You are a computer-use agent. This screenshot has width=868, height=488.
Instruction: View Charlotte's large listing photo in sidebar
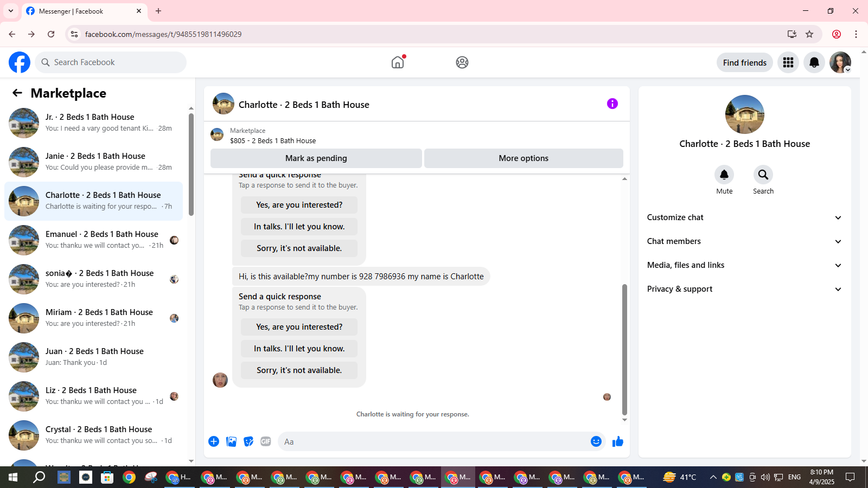point(745,114)
